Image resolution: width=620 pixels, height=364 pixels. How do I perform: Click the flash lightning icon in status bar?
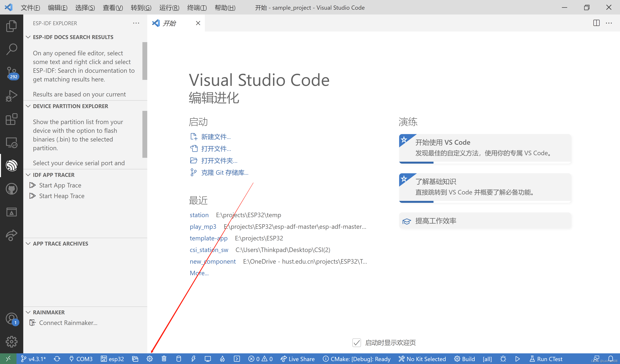click(193, 359)
